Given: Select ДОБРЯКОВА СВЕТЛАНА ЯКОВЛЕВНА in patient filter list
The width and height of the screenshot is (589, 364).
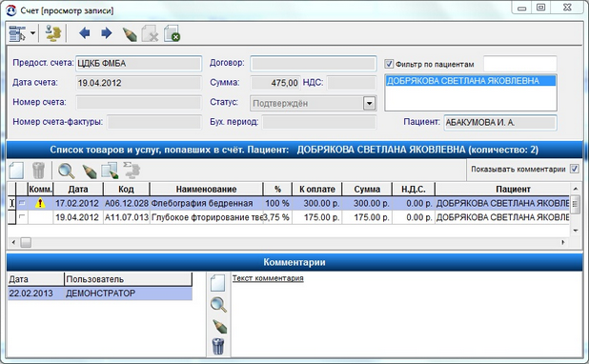Looking at the screenshot, I should (471, 81).
